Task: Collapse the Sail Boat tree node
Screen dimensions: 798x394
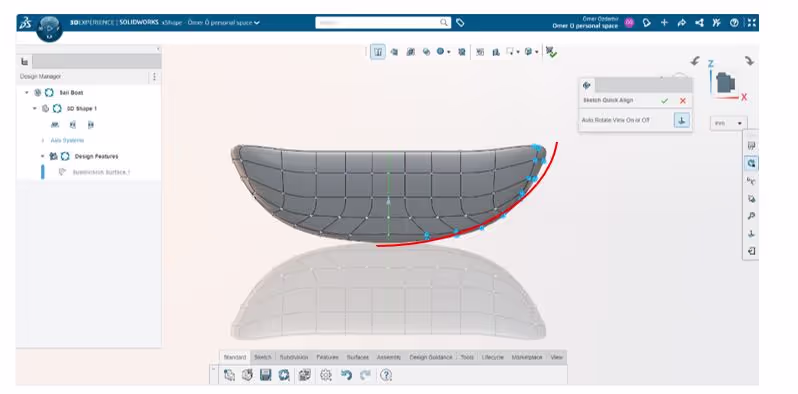Action: [27, 93]
